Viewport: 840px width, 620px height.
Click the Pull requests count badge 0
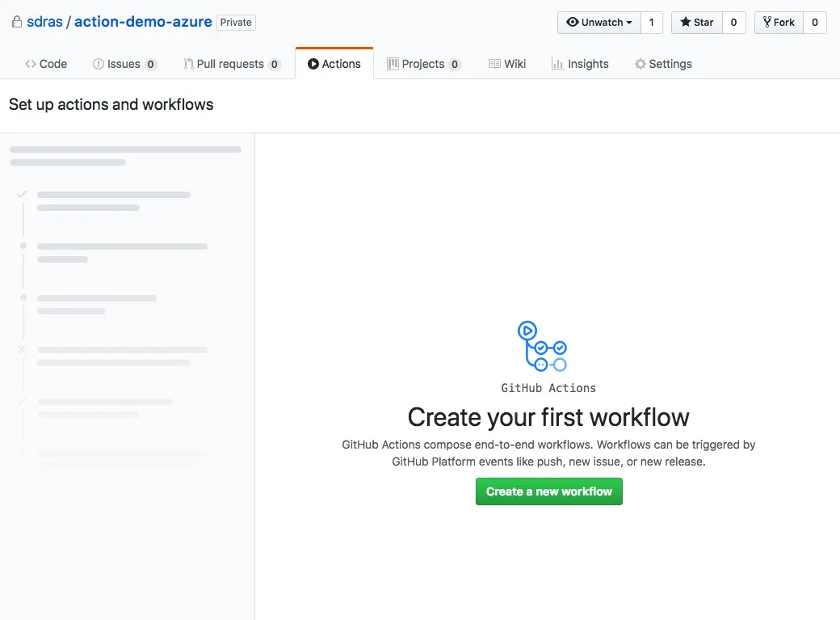pos(275,65)
